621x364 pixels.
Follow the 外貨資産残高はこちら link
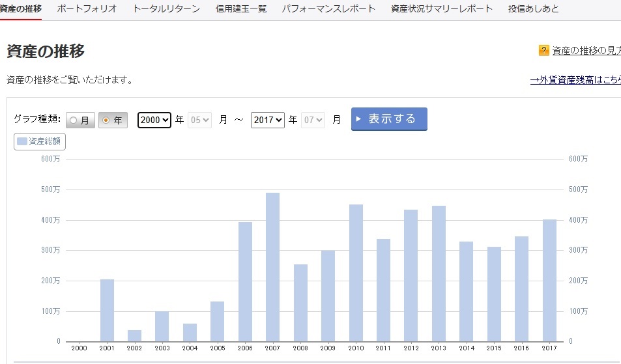pos(575,80)
